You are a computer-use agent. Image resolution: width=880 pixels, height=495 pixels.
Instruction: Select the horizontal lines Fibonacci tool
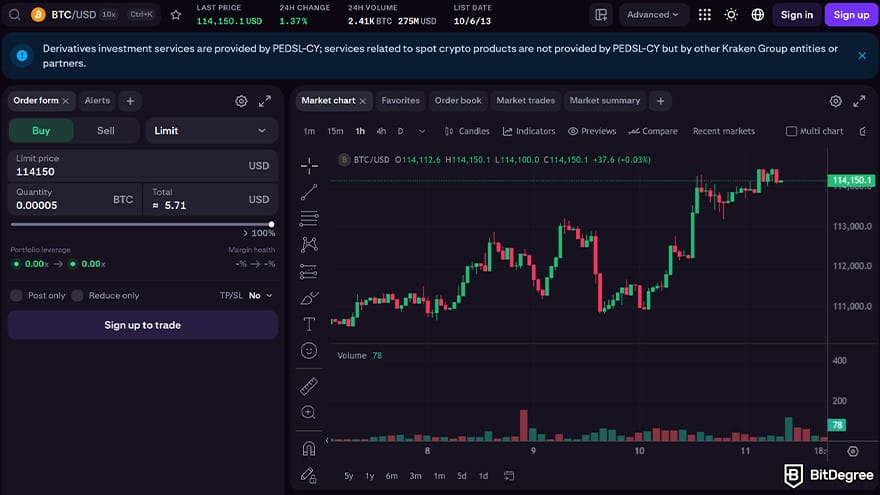click(309, 218)
